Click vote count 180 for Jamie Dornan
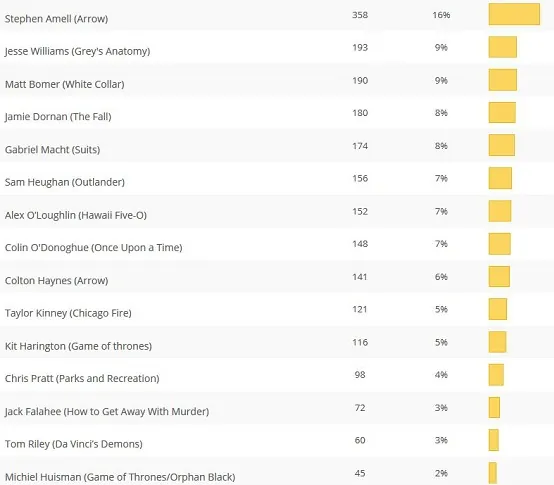This screenshot has width=554, height=485. coord(360,113)
